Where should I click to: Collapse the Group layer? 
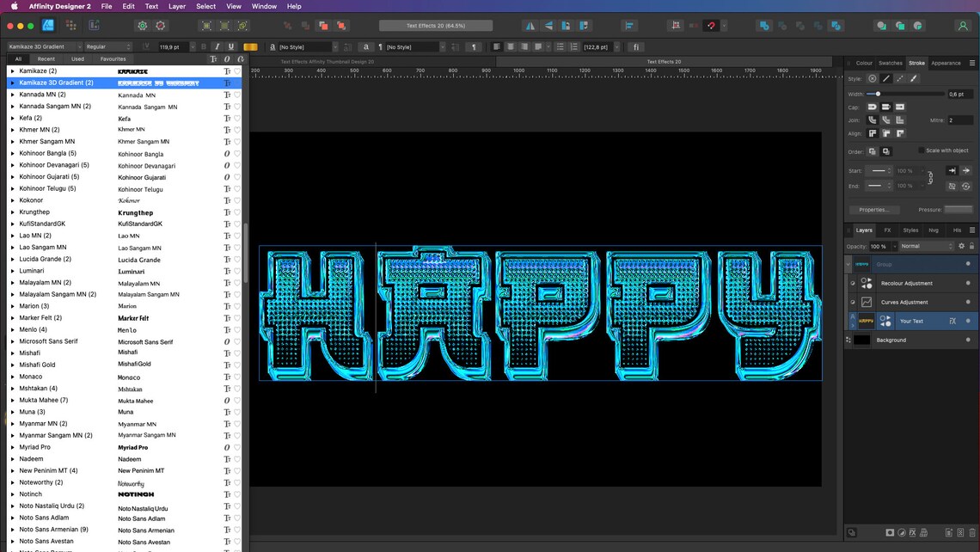[x=848, y=264]
